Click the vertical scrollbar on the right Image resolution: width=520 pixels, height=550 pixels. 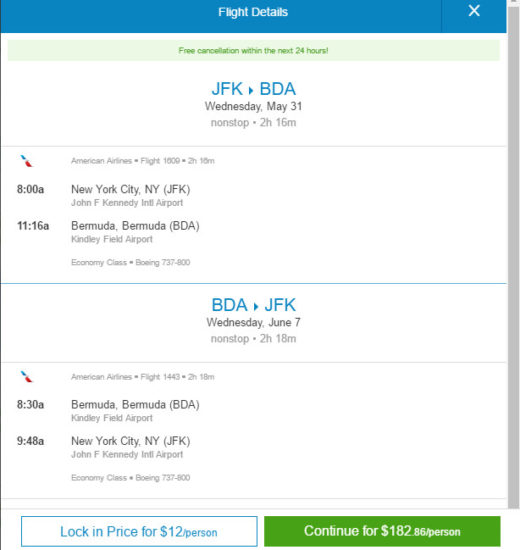tap(513, 253)
